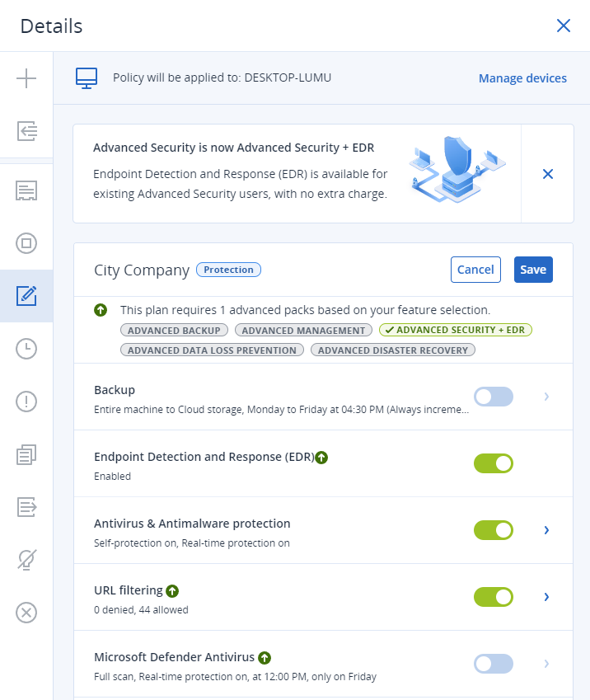The height and width of the screenshot is (700, 590).
Task: Click the Advanced Backup tag
Action: coord(174,330)
